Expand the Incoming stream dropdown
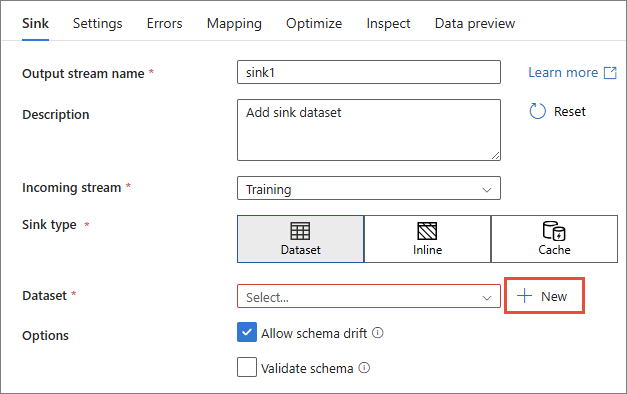 point(369,188)
